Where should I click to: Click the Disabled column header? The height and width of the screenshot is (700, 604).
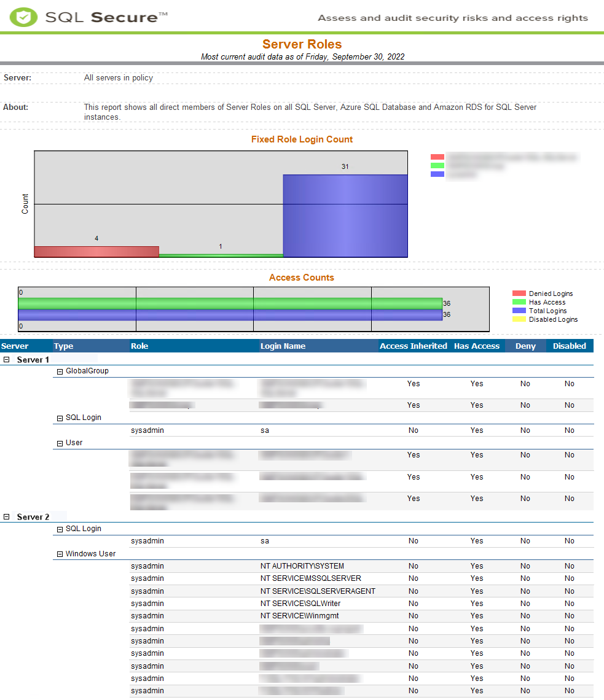pyautogui.click(x=569, y=346)
